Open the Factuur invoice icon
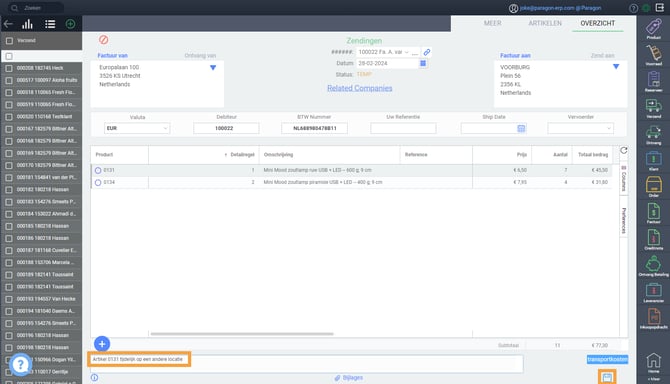 coord(653,212)
